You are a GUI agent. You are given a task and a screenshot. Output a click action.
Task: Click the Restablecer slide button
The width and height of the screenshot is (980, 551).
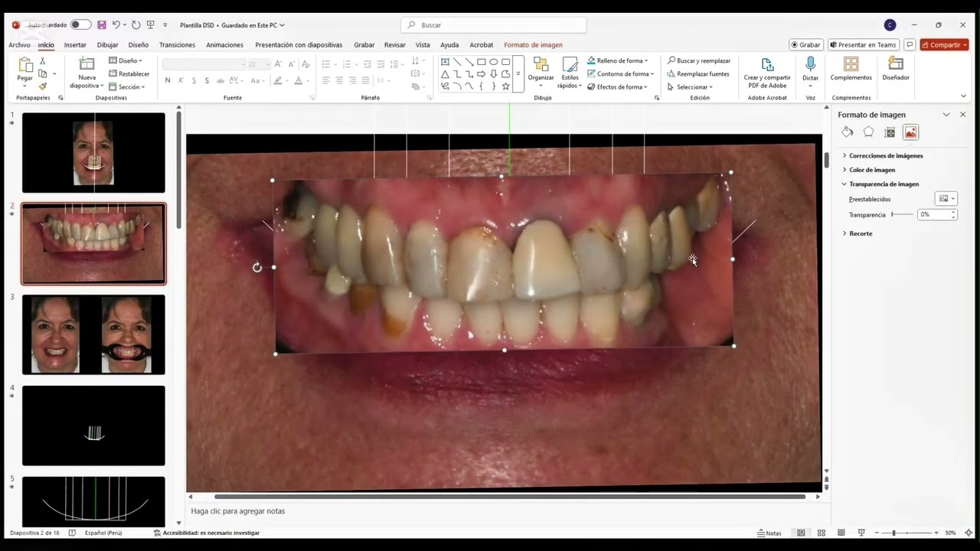(129, 73)
